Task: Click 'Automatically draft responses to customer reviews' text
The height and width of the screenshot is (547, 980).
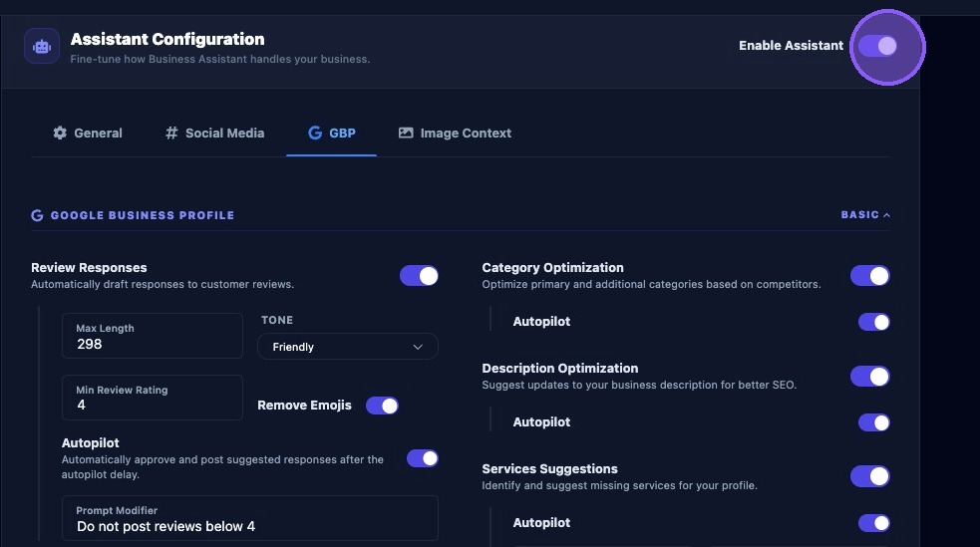Action: 163,284
